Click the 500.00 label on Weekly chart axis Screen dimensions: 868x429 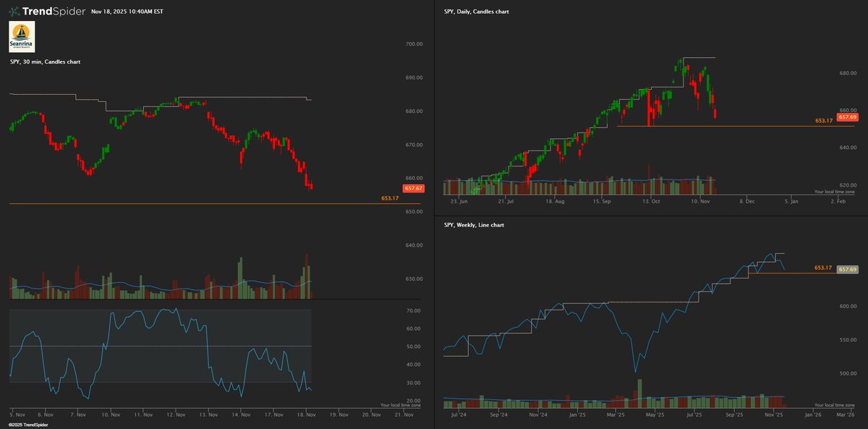click(x=848, y=373)
